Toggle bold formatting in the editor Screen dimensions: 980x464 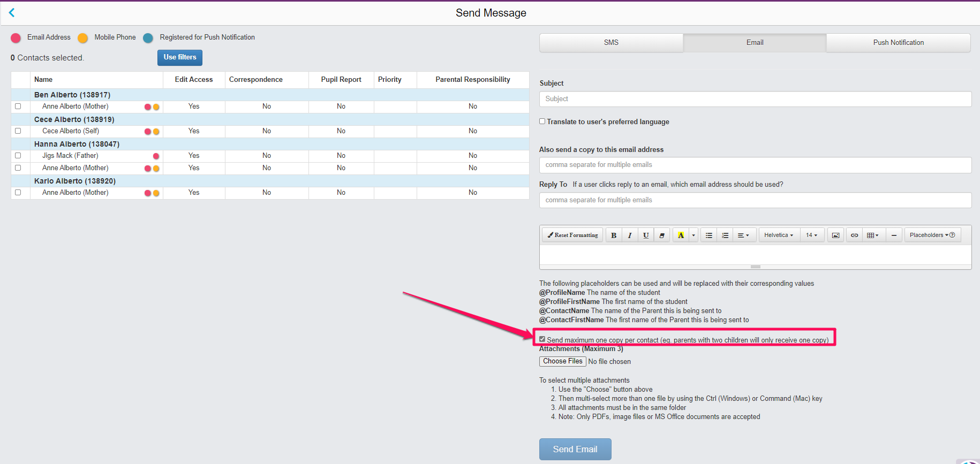614,235
